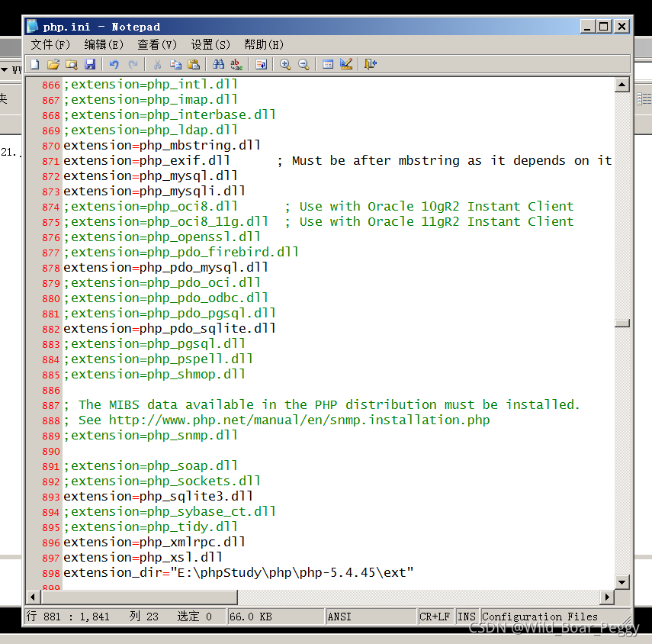Zoom in using magnifier plus icon

285,64
